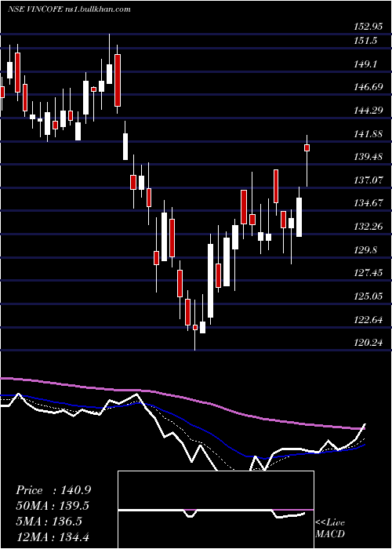Click the latest red candlestick near 141.88
Image resolution: width=392 pixels, height=549 pixels.
[307, 147]
